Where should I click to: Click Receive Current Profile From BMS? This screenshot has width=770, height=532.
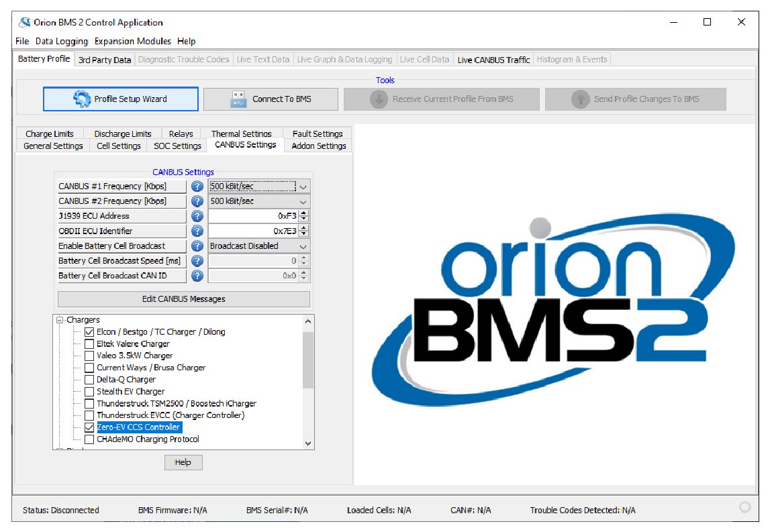(442, 99)
